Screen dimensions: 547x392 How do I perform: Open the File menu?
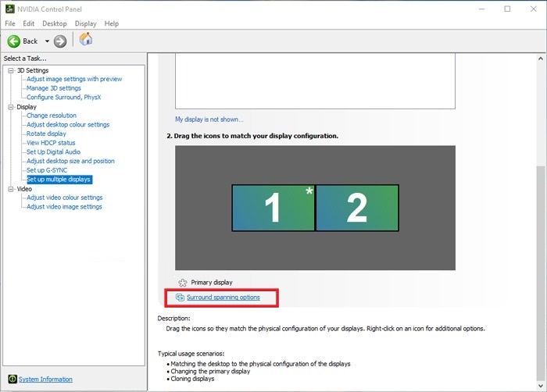point(9,23)
